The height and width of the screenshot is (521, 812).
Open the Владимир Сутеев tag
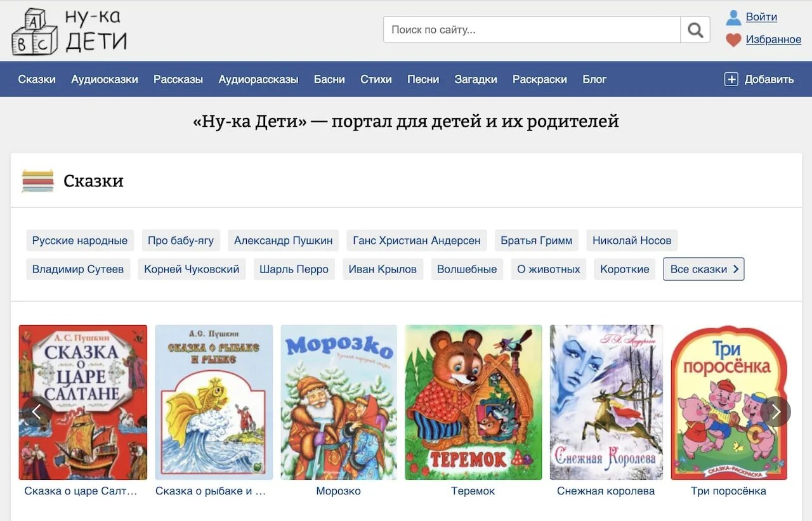78,269
